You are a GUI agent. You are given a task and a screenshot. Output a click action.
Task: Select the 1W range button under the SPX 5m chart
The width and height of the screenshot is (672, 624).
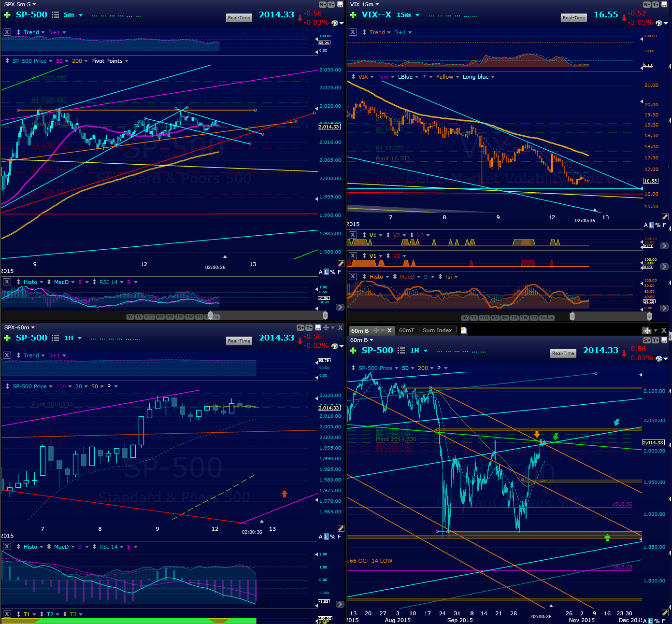coord(189,317)
